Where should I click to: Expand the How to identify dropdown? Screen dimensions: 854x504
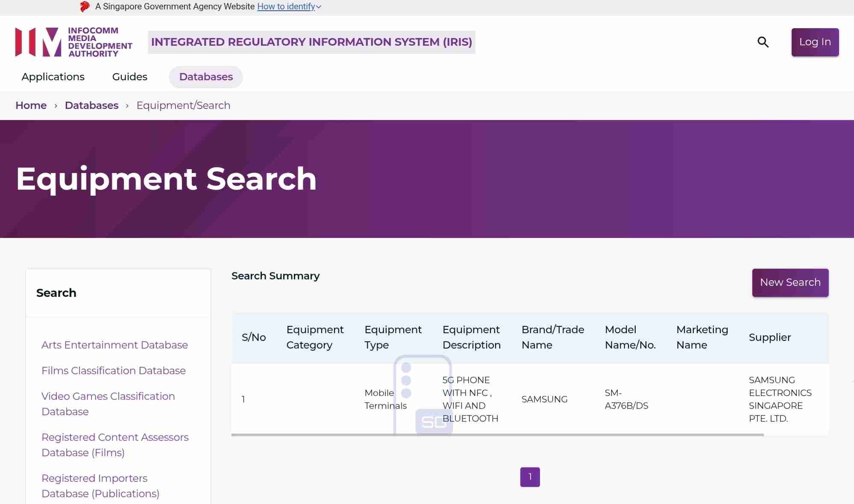click(289, 6)
